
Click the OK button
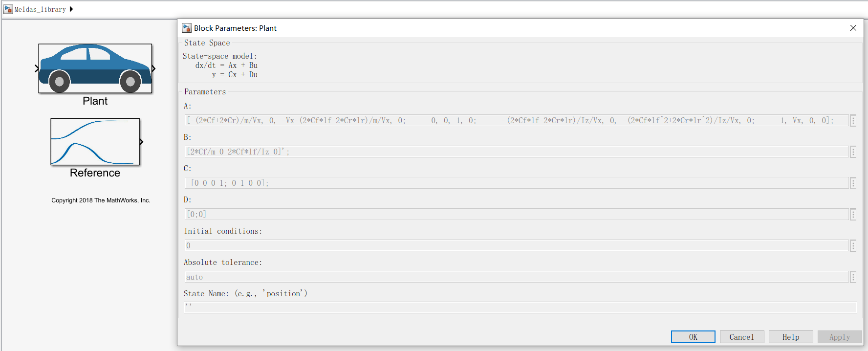tap(693, 337)
